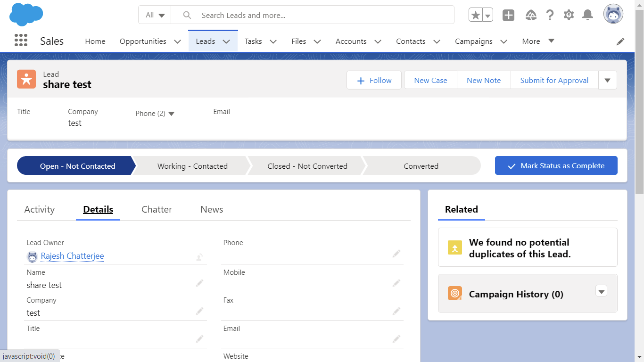644x362 pixels.
Task: Open the Notifications bell
Action: tap(587, 15)
